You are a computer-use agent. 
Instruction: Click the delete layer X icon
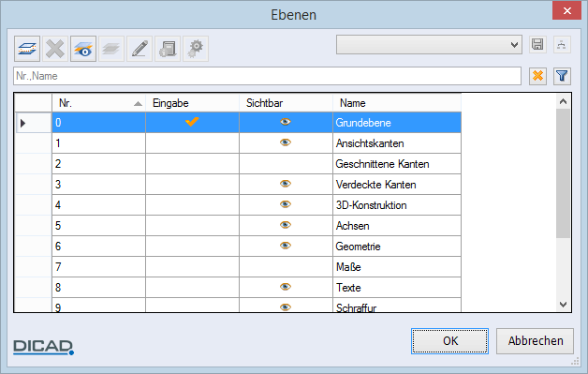pos(55,49)
